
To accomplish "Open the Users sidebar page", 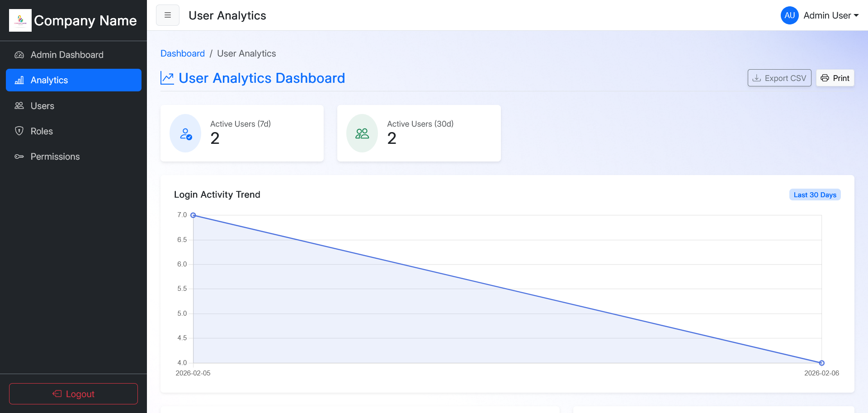I will [42, 106].
